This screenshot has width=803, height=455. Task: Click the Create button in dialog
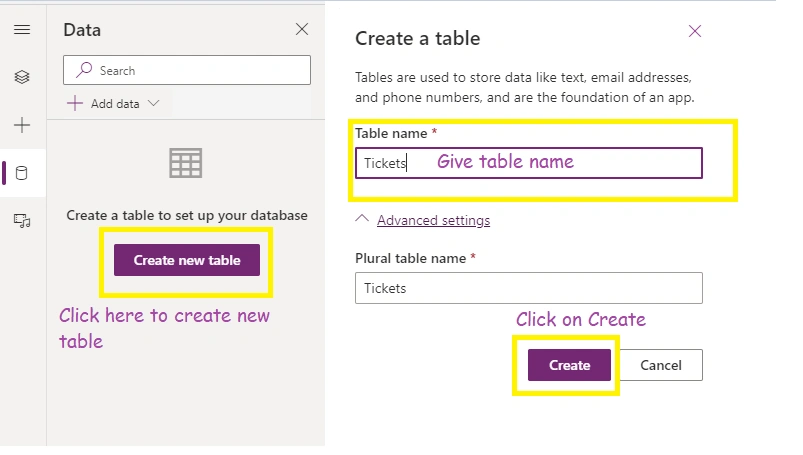point(569,365)
